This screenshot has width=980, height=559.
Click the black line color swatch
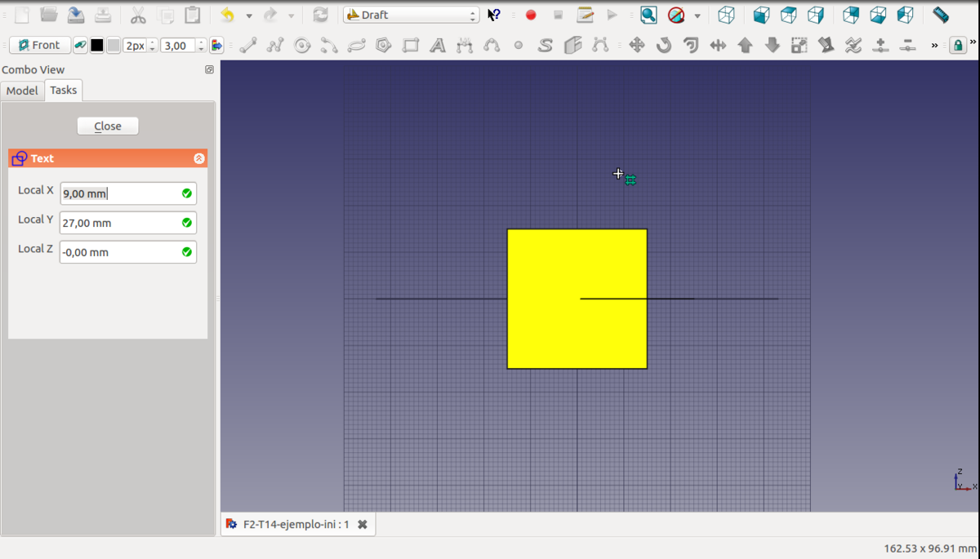coord(97,46)
